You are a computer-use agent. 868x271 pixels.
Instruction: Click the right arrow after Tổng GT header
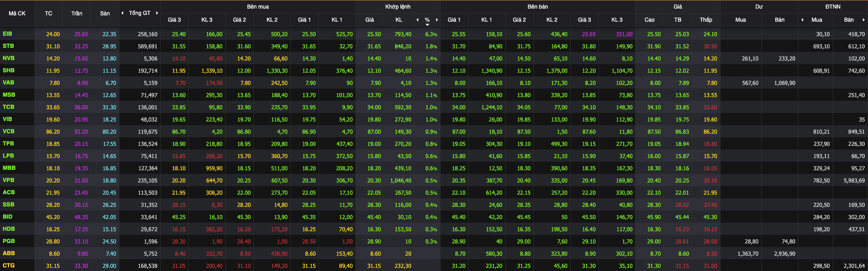[157, 13]
